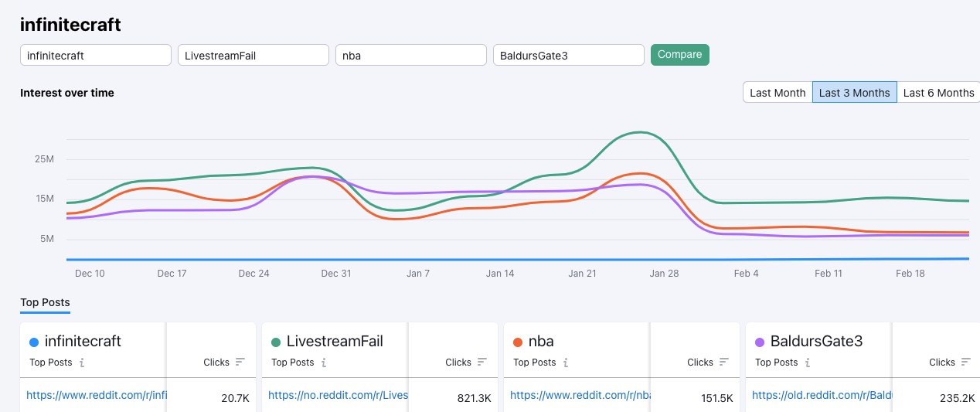Click the purple BaldursGate3 color dot
The width and height of the screenshot is (980, 412).
(x=759, y=342)
